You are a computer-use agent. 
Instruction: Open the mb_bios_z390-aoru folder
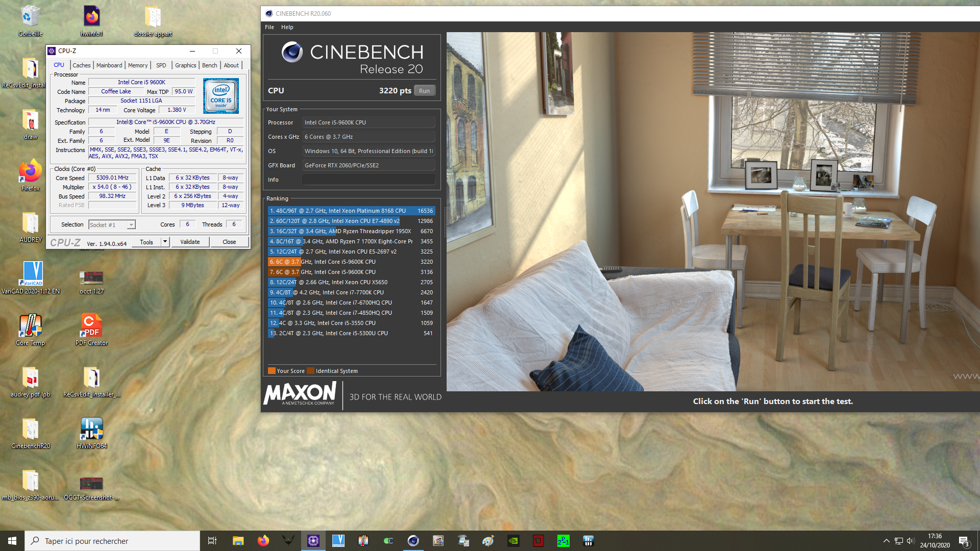[x=30, y=484]
